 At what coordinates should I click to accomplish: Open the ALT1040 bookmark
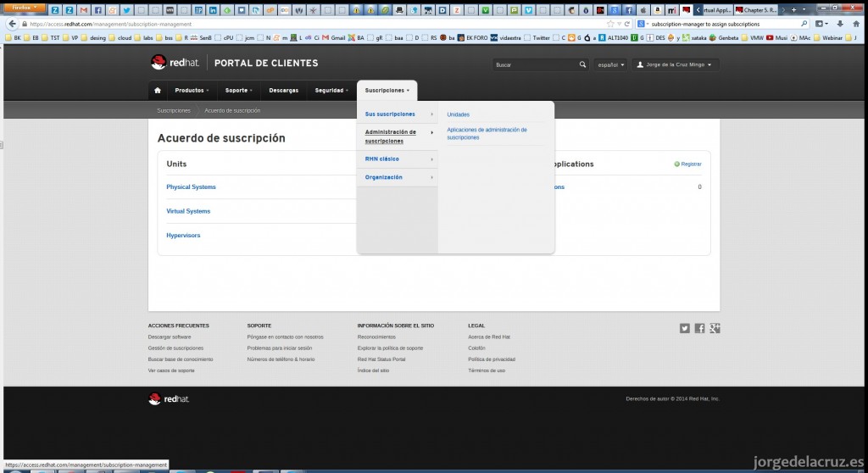[613, 37]
